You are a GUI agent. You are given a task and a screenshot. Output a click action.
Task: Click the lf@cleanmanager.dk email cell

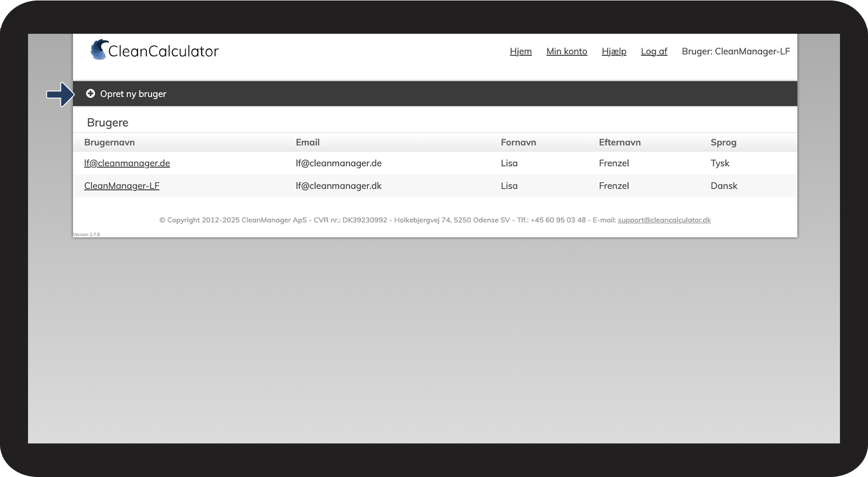point(338,186)
